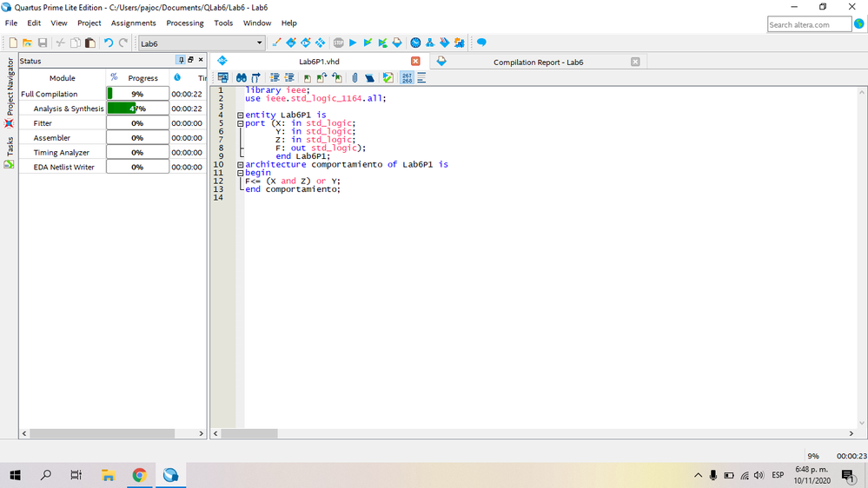Screen dimensions: 868x488
Task: Click the binoculars Find icon in editor toolbar
Action: 242,78
